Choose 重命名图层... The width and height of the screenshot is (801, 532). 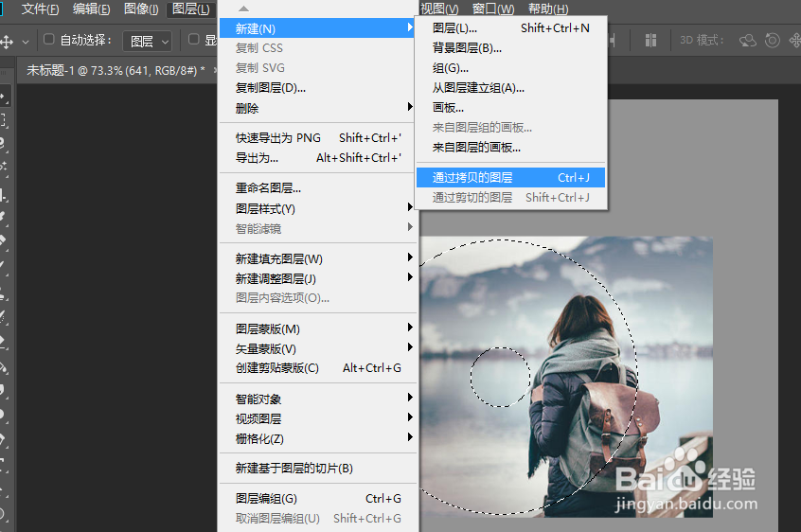point(316,187)
